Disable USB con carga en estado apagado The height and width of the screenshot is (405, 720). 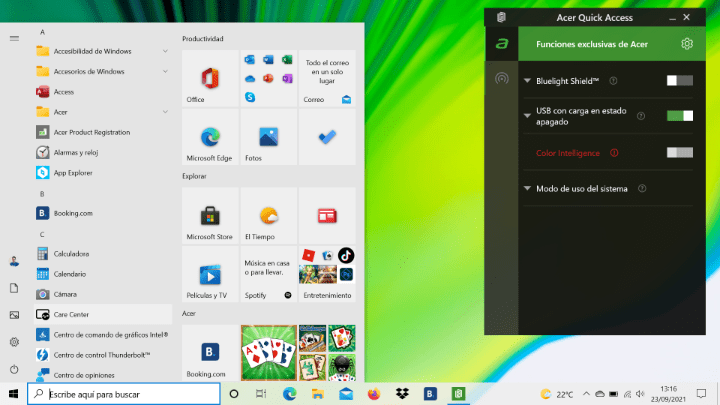pos(679,116)
